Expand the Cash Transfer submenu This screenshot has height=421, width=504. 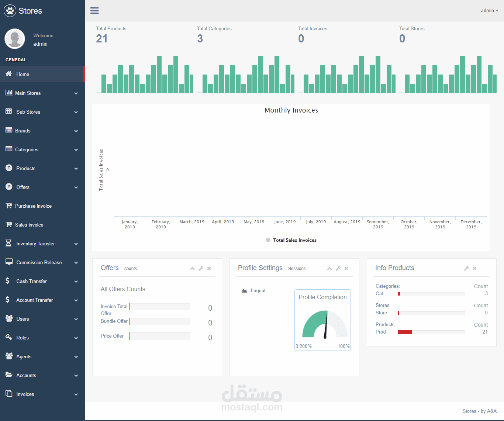point(42,281)
